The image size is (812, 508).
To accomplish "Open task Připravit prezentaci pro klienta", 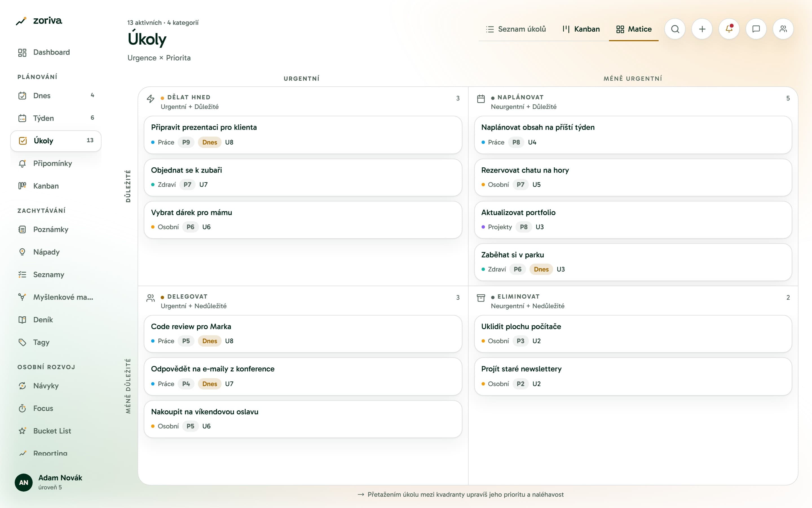I will [x=303, y=135].
